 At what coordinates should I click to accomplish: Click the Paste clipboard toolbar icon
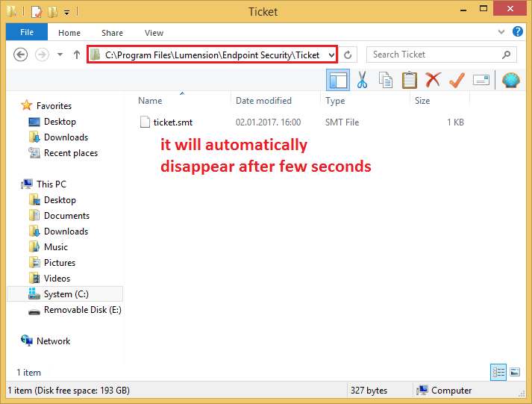pyautogui.click(x=410, y=80)
